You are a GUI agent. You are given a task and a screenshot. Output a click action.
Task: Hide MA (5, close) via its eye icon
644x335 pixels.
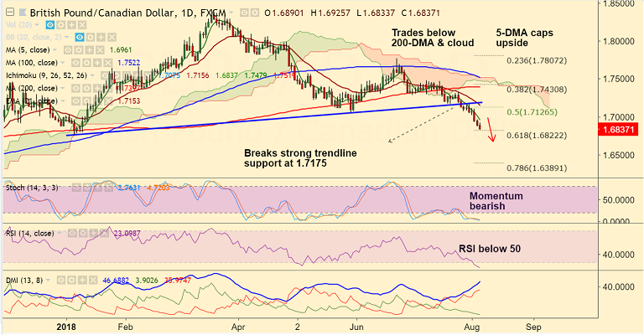(x=68, y=50)
